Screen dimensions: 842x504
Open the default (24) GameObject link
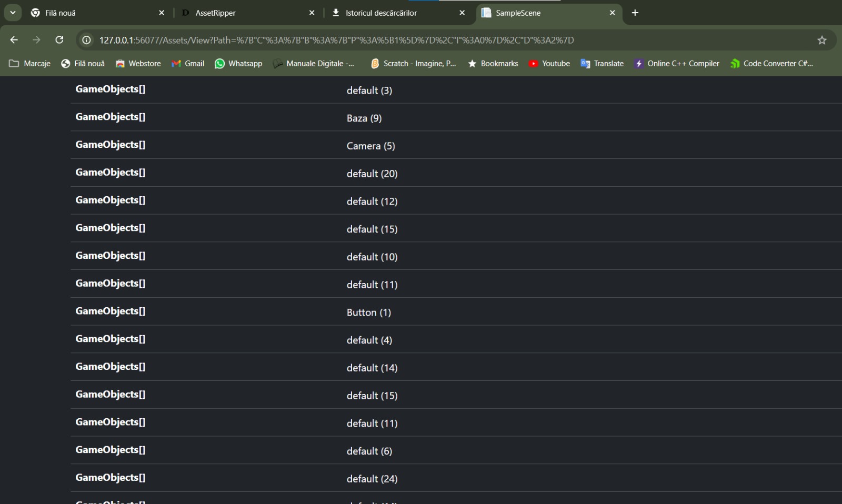372,479
